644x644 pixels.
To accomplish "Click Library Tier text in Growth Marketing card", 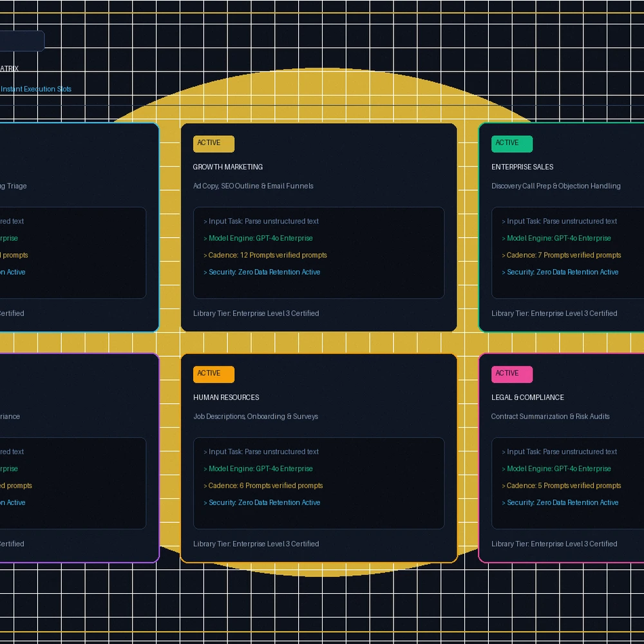I will [256, 314].
